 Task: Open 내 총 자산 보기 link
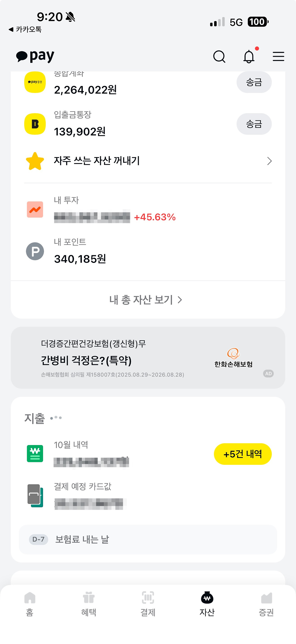click(x=146, y=300)
